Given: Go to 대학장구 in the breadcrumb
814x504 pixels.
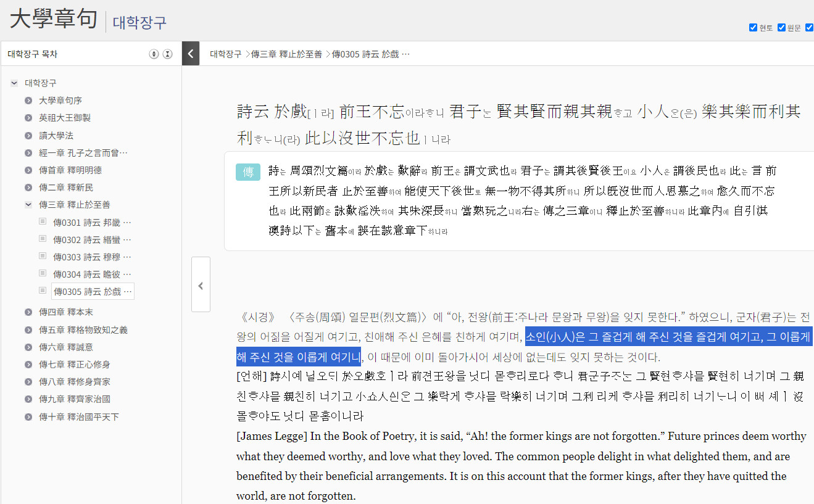Looking at the screenshot, I should tap(225, 54).
